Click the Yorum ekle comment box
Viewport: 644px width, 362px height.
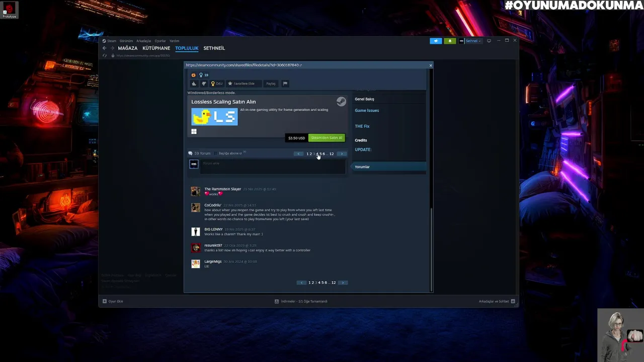[273, 167]
